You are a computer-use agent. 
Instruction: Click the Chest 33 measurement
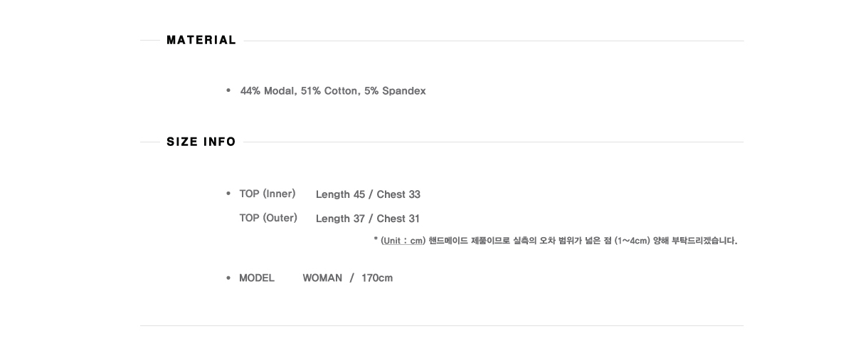(x=398, y=194)
